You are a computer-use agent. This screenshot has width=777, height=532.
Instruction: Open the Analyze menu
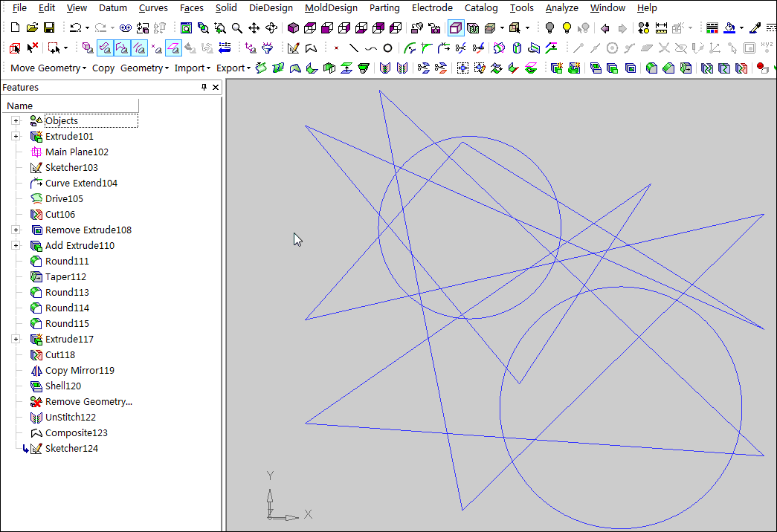(x=561, y=8)
